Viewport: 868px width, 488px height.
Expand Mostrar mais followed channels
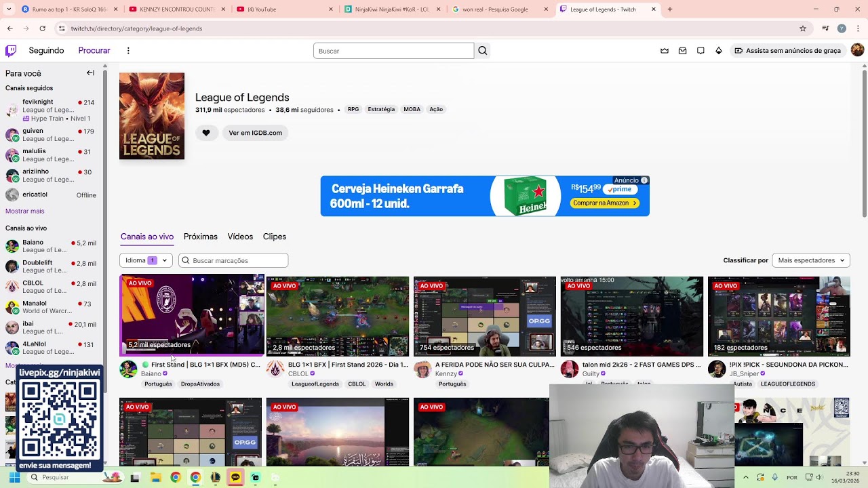point(24,211)
